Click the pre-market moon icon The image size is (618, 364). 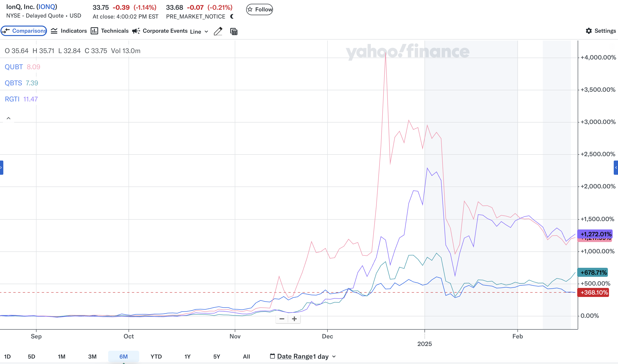coord(232,16)
